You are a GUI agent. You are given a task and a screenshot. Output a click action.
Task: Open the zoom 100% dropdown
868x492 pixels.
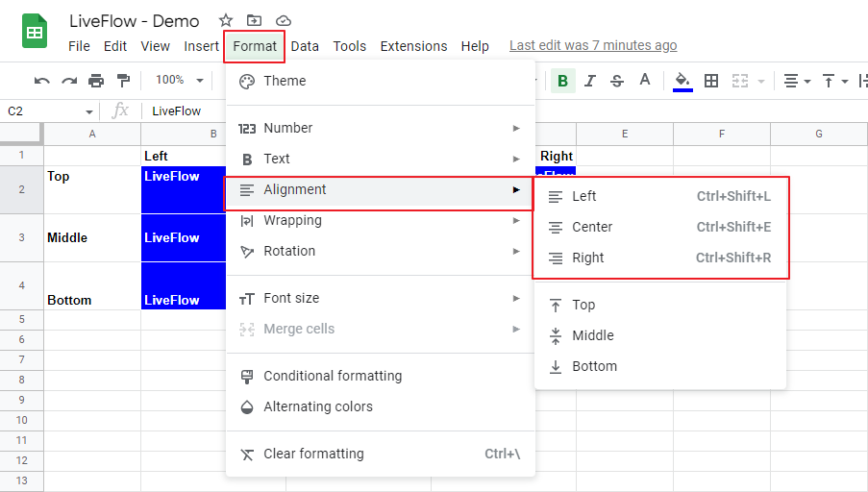tap(180, 80)
